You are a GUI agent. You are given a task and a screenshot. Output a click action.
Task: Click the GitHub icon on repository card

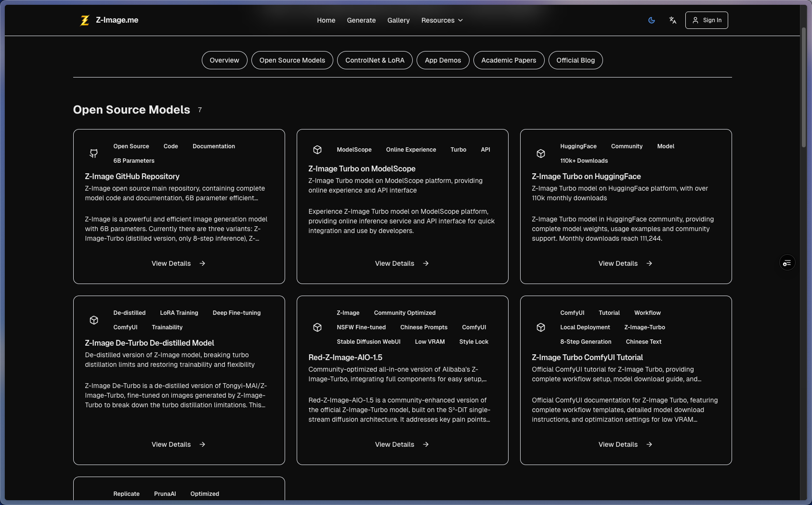tap(94, 154)
